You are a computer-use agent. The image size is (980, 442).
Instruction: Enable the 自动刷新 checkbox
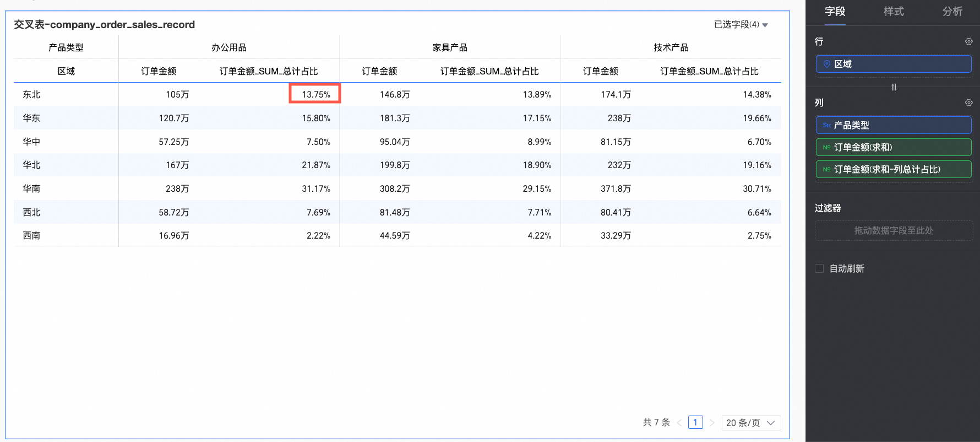tap(819, 268)
